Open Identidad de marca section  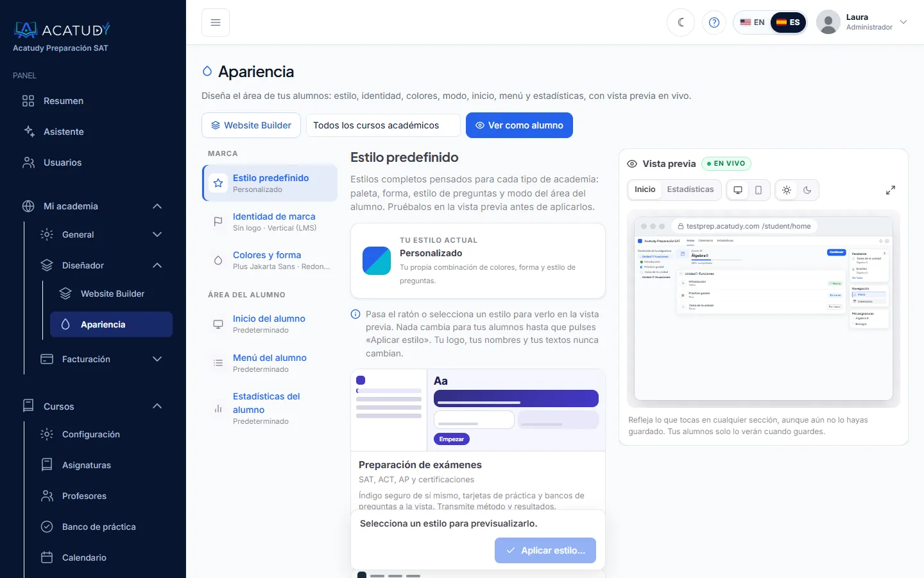[269, 222]
